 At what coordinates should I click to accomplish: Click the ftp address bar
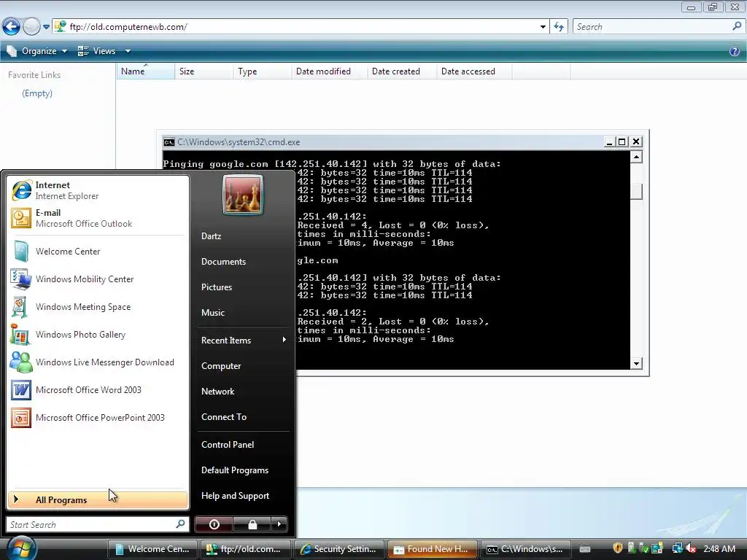[300, 27]
